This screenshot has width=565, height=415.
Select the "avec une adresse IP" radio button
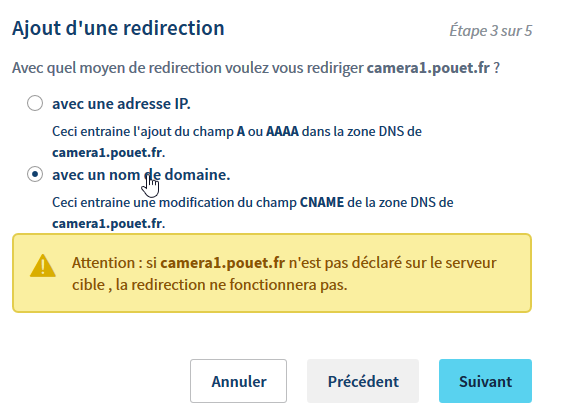tap(35, 103)
